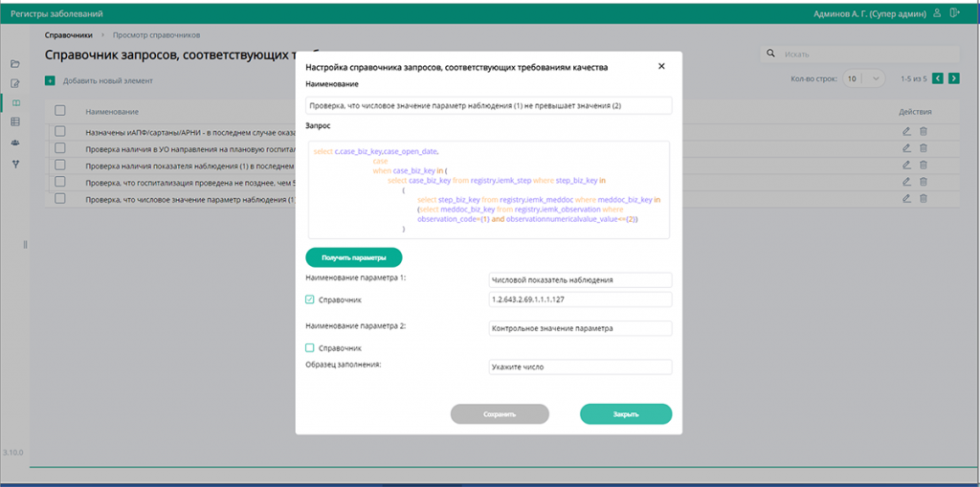This screenshot has height=487, width=980.
Task: Click the Сохранить button
Action: (500, 414)
